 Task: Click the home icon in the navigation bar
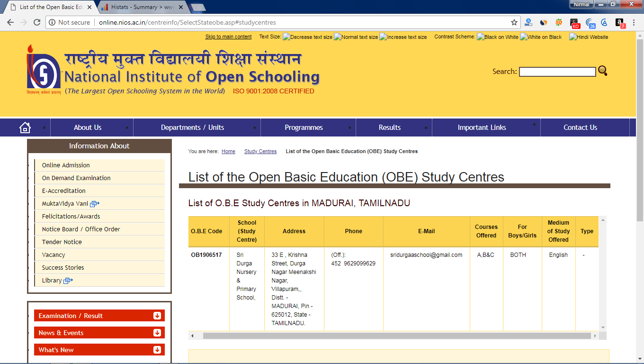pyautogui.click(x=25, y=127)
